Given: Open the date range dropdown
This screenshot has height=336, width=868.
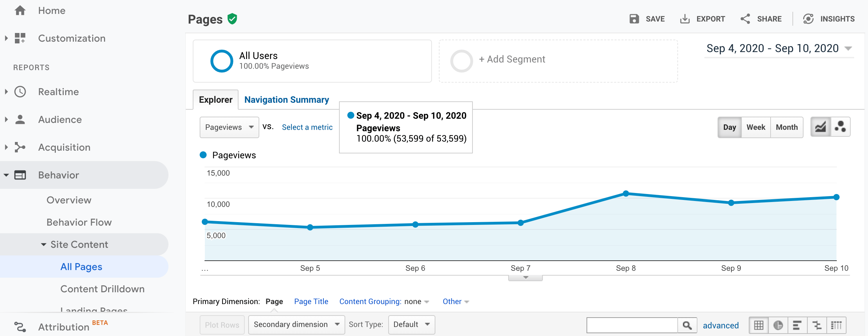Looking at the screenshot, I should [x=779, y=48].
